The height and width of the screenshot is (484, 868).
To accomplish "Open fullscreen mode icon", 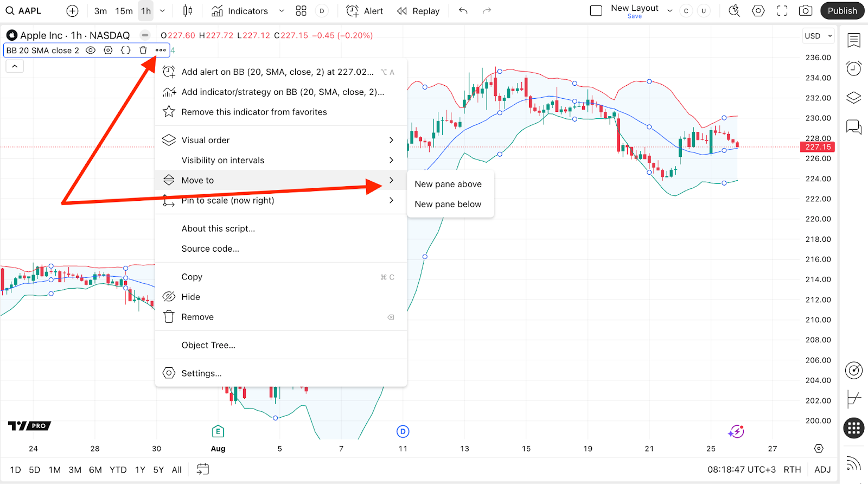I will [782, 11].
